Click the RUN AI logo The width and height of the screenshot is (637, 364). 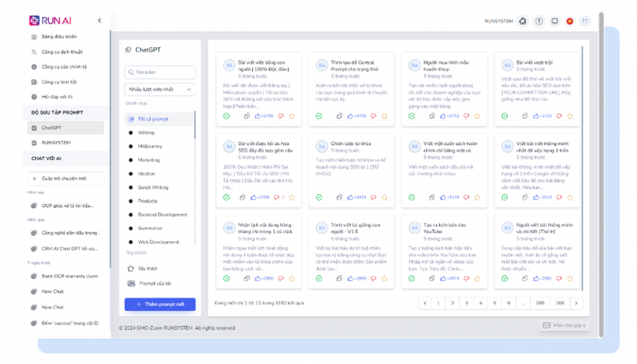coord(50,20)
